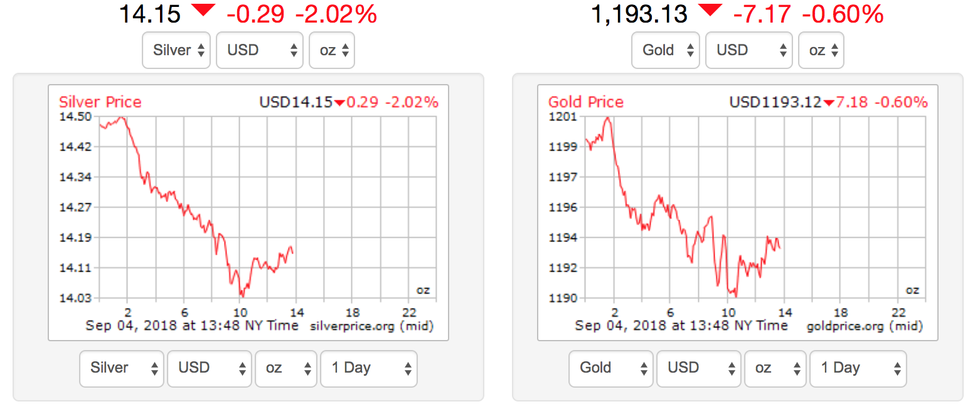The width and height of the screenshot is (980, 409).
Task: Open the oz unit dropdown above the silver chart
Action: 332,50
